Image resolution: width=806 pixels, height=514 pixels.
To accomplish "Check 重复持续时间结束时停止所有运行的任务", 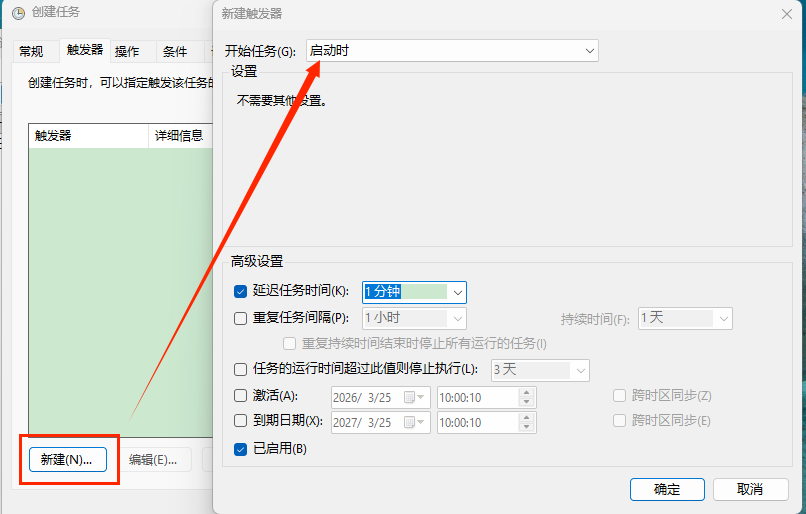I will tap(289, 343).
